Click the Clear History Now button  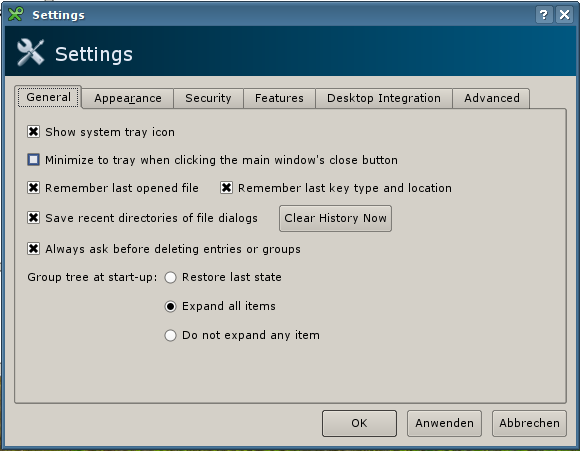click(x=335, y=218)
